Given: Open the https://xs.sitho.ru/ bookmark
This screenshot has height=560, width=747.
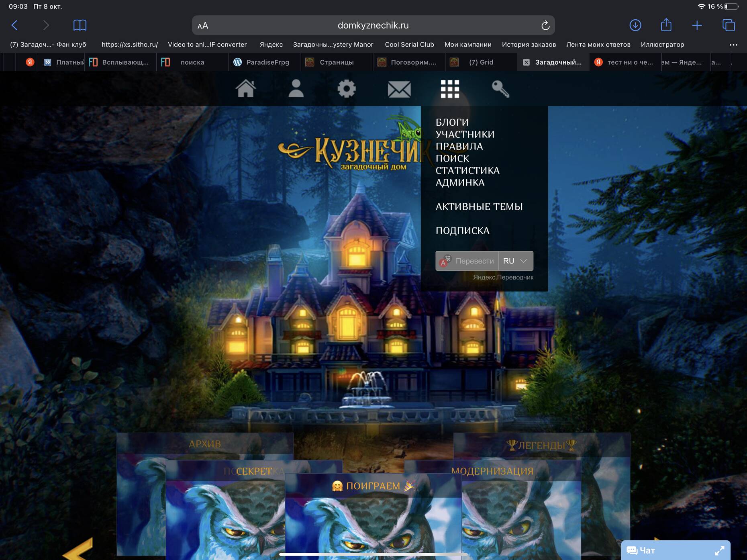Looking at the screenshot, I should [x=130, y=45].
